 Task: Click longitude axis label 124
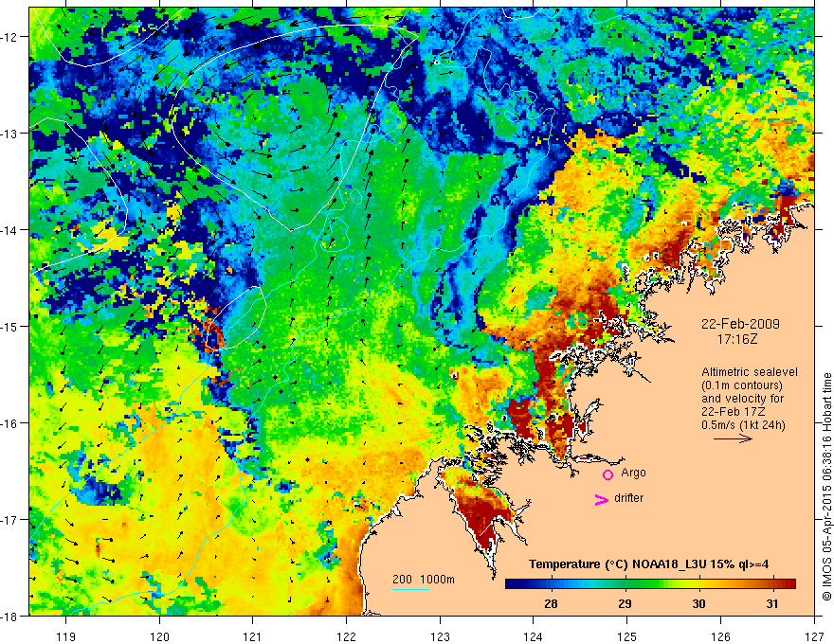tap(534, 636)
